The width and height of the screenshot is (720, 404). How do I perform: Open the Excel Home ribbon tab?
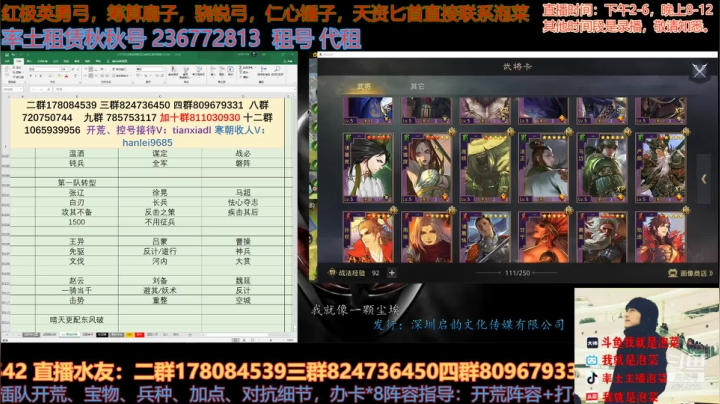point(19,61)
